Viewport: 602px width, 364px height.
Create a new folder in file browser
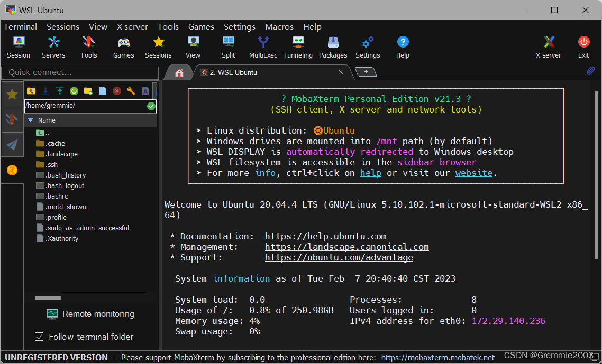[88, 91]
